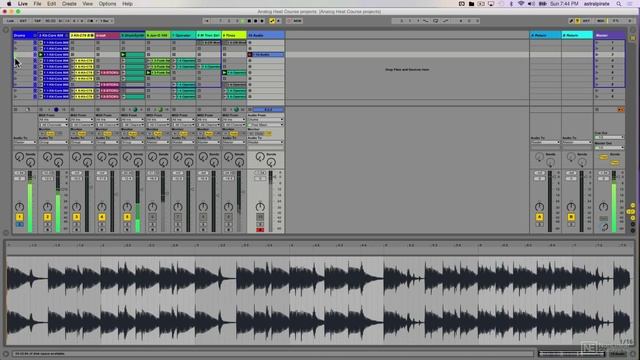640x360 pixels.
Task: Disarm the red record arm on Audio track
Action: coord(260,230)
